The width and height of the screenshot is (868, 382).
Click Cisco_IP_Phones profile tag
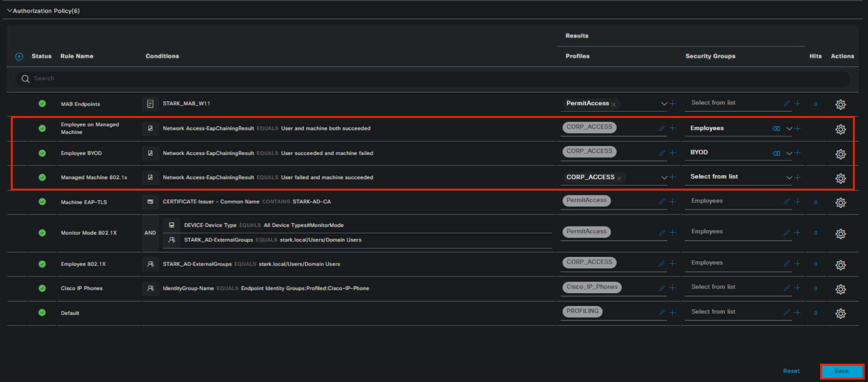(592, 287)
